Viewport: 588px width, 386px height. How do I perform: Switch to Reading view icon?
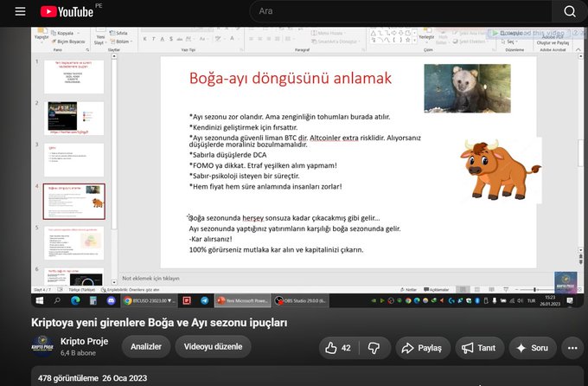click(x=492, y=289)
